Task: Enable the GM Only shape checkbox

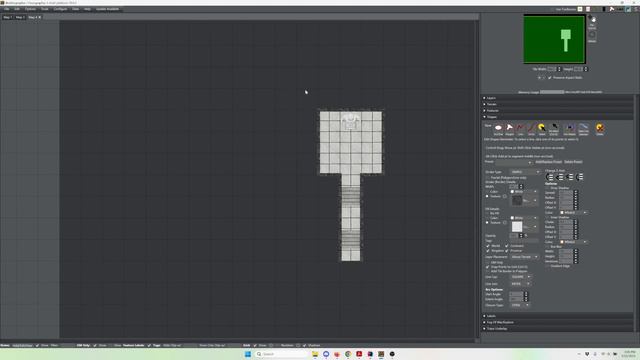Action: click(x=488, y=262)
